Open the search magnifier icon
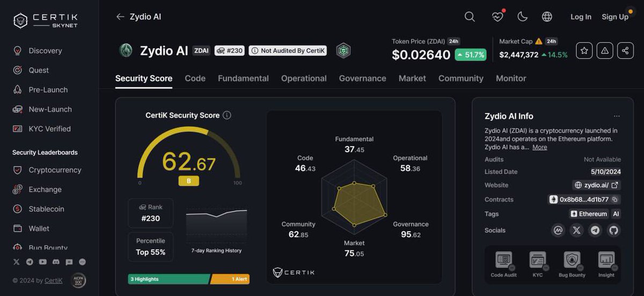This screenshot has height=296, width=644. pos(470,17)
